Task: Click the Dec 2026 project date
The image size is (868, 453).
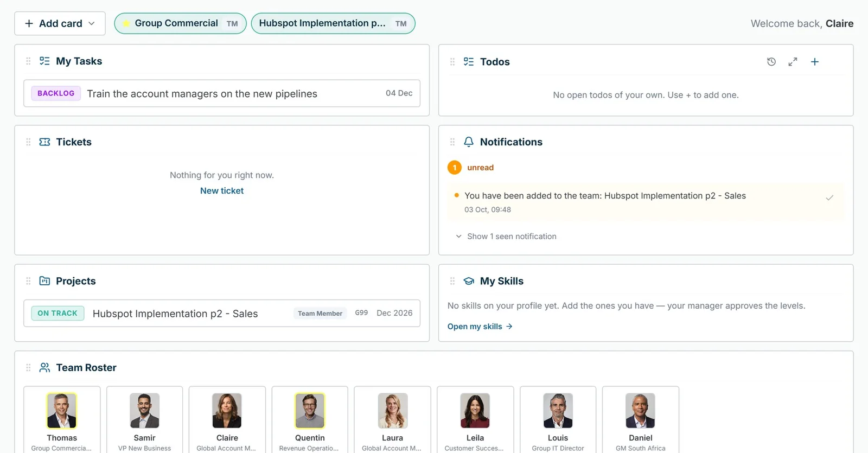Action: point(394,314)
